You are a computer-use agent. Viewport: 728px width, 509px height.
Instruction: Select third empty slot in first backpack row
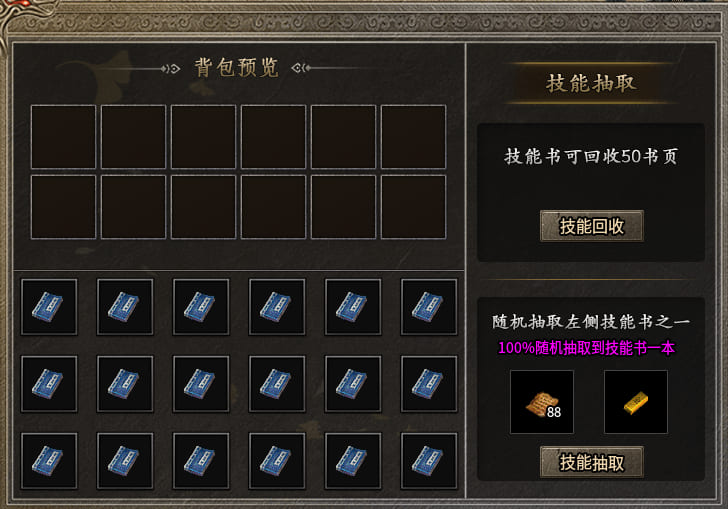click(203, 137)
